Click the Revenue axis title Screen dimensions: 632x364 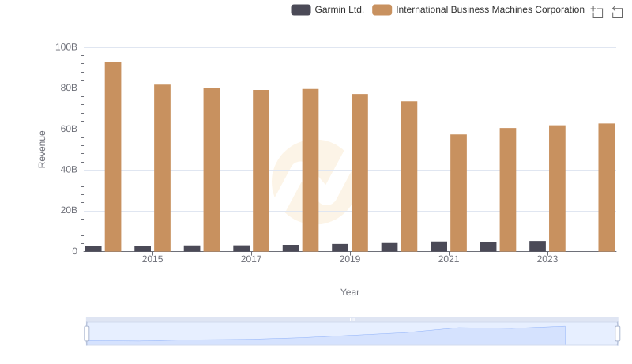click(42, 149)
